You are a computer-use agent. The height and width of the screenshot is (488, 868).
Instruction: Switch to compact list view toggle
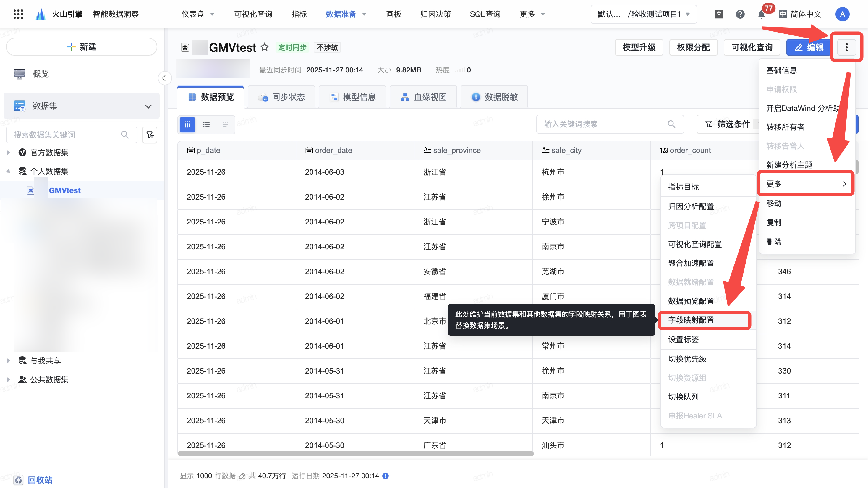click(225, 124)
